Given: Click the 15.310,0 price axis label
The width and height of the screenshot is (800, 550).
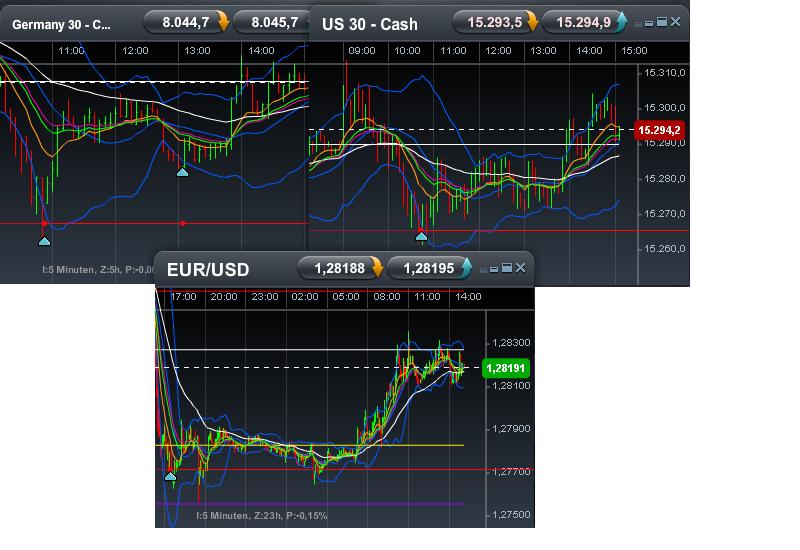Looking at the screenshot, I should tap(664, 72).
